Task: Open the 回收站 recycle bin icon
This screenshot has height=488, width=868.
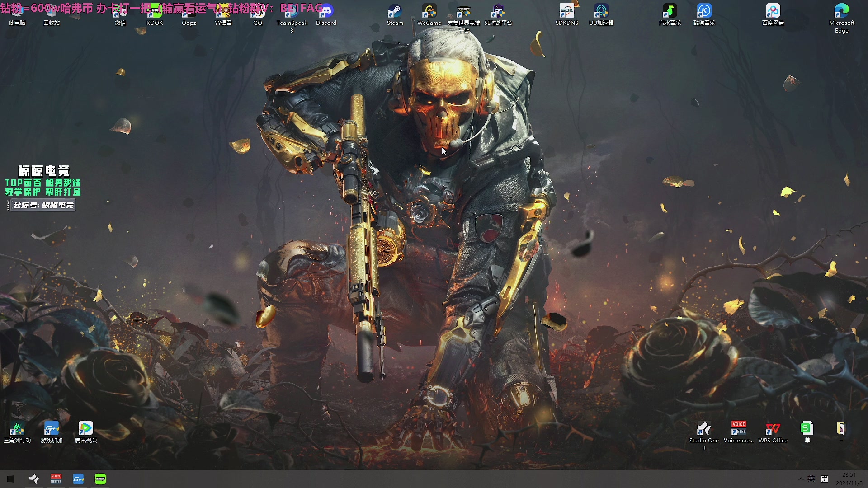Action: coord(52,14)
